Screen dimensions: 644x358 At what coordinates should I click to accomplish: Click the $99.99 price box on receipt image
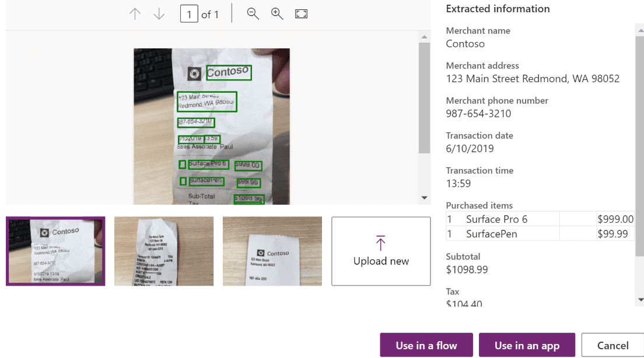click(249, 182)
